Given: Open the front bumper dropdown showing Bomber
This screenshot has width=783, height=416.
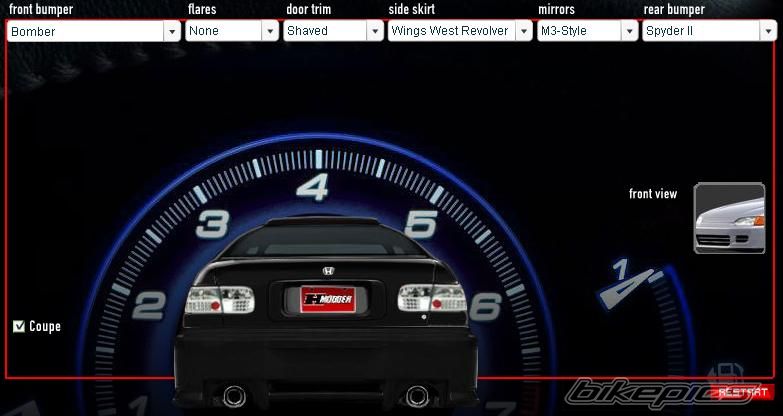Looking at the screenshot, I should [x=94, y=31].
